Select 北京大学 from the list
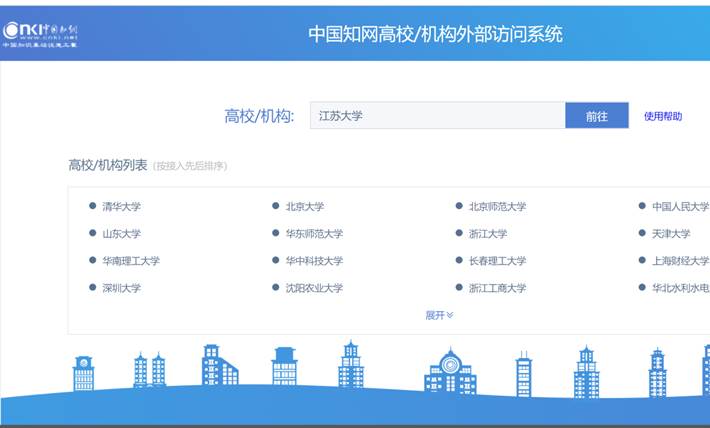 point(305,207)
